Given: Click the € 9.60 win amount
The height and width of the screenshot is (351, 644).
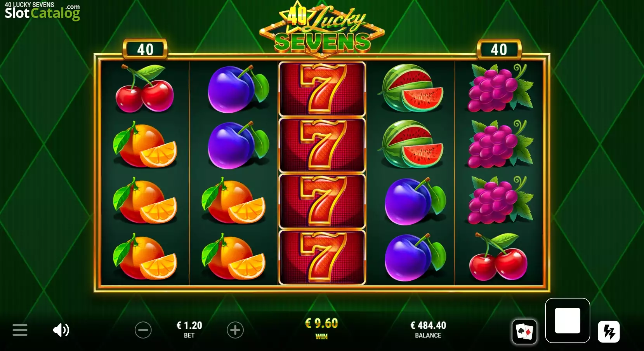Looking at the screenshot, I should point(321,323).
